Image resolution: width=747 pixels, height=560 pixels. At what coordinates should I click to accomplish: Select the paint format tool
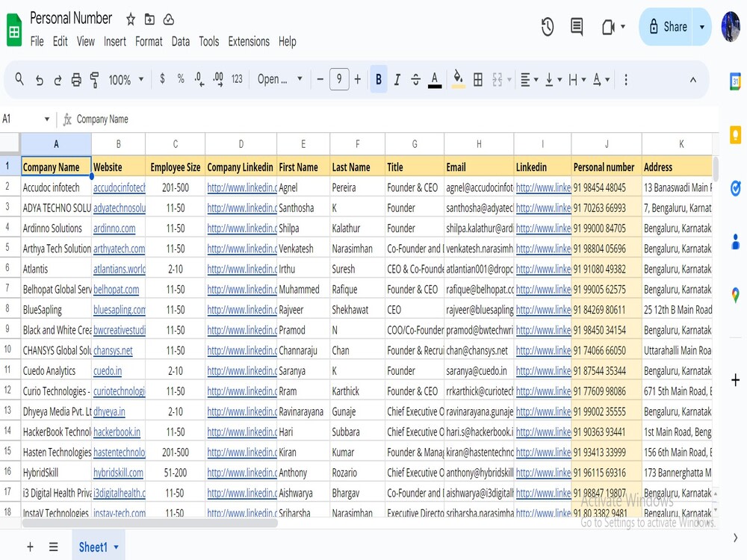point(94,78)
